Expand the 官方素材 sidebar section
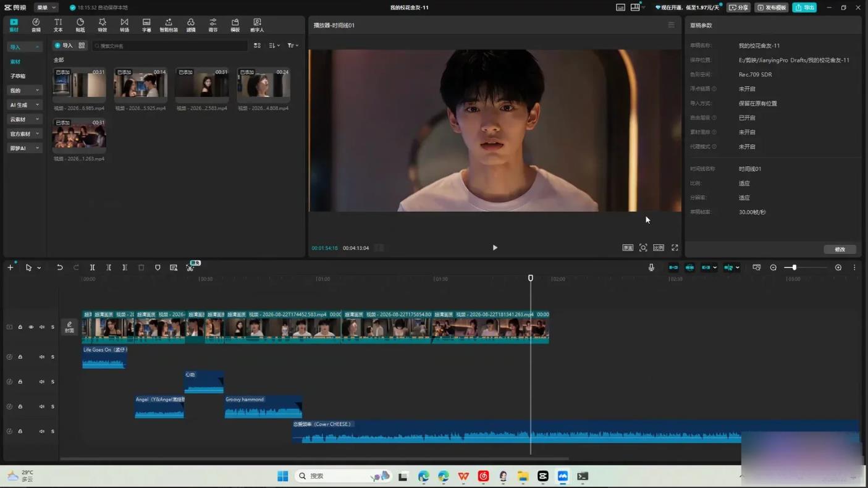The width and height of the screenshot is (868, 488). 24,133
